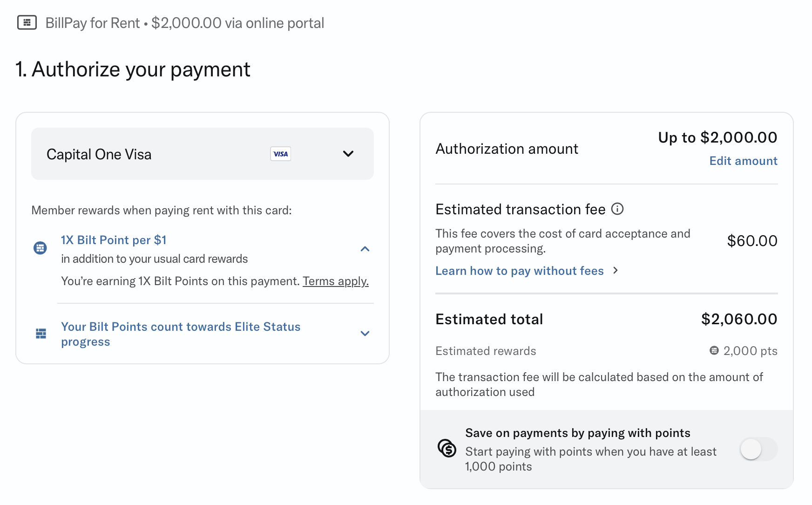
Task: Click the Authorize your payment heading
Action: coord(133,69)
